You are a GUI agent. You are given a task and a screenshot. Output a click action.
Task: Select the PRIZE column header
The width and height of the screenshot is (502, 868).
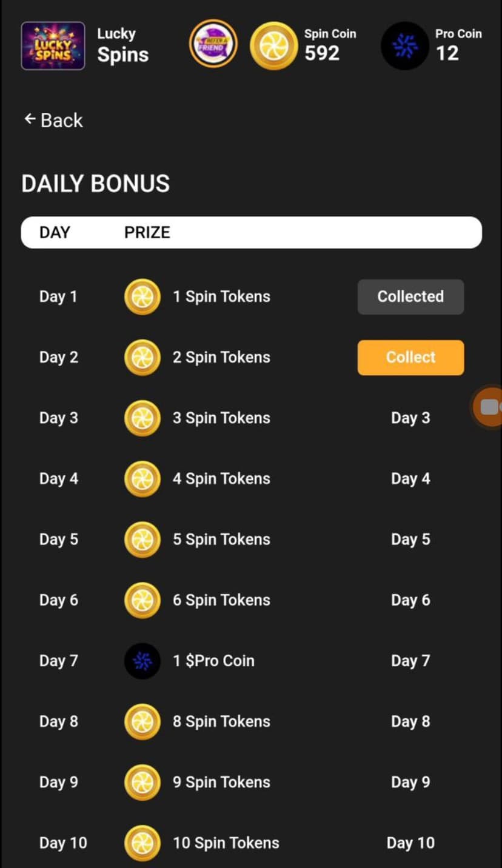point(147,233)
